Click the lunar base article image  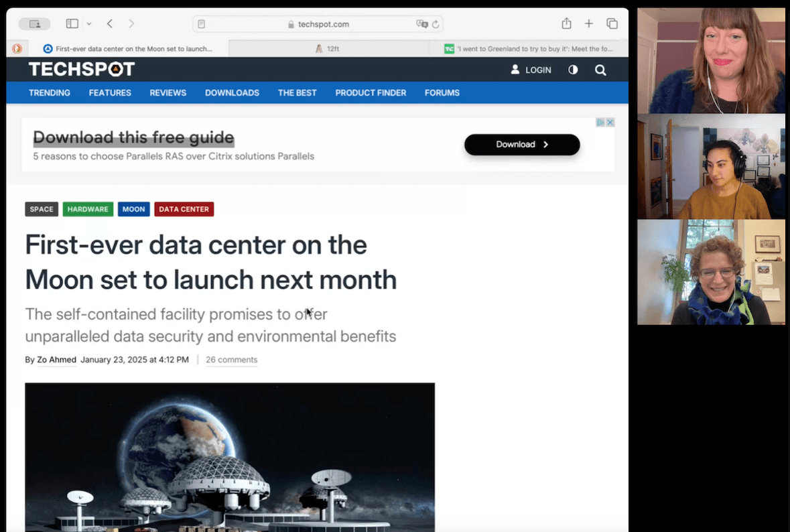point(230,457)
